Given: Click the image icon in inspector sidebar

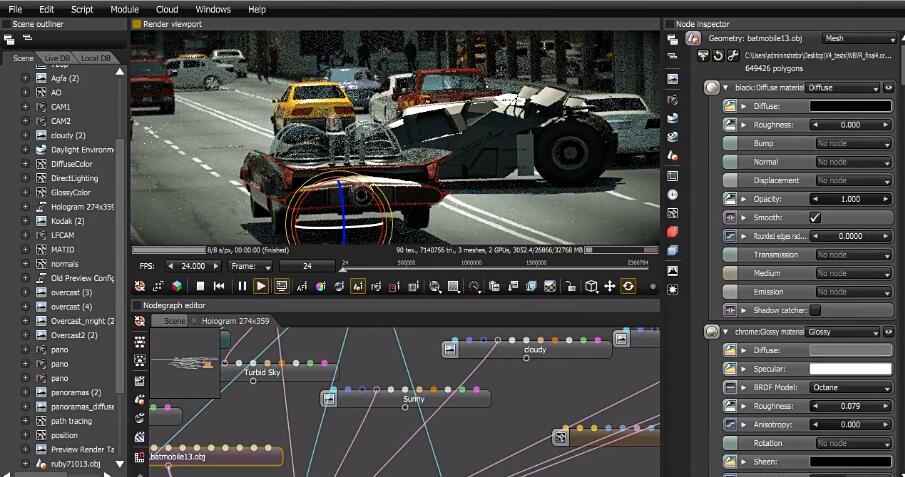Looking at the screenshot, I should click(x=672, y=79).
